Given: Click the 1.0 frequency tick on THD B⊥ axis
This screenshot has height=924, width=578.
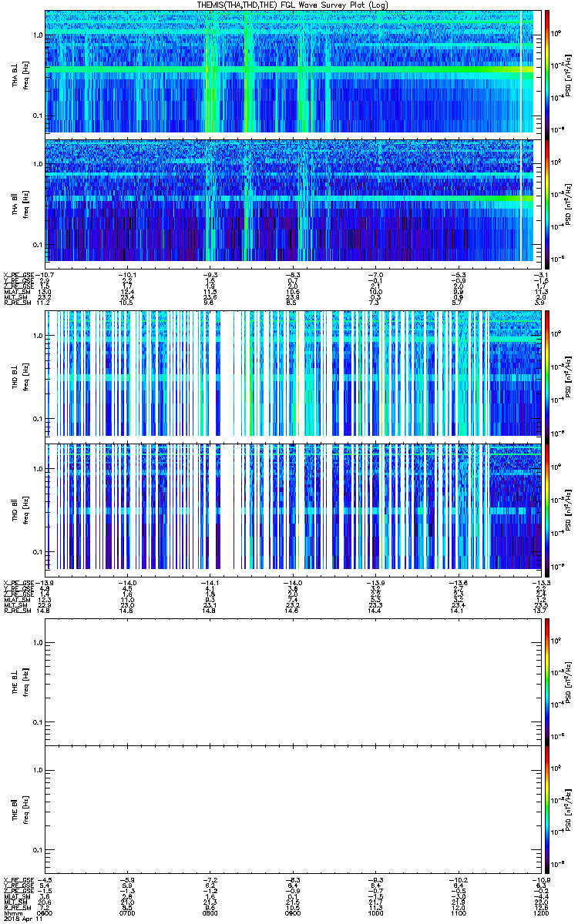Looking at the screenshot, I should (x=38, y=336).
